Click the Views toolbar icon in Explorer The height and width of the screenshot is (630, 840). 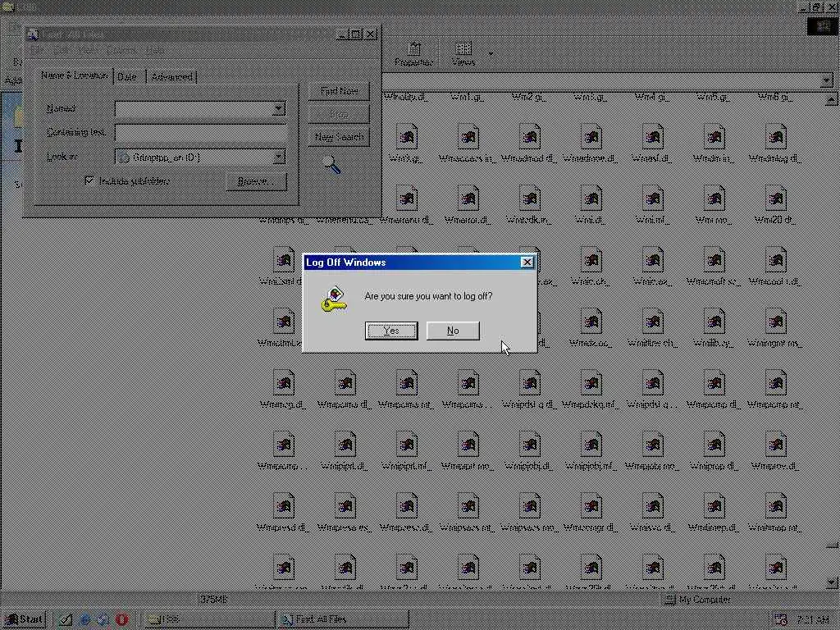click(463, 53)
